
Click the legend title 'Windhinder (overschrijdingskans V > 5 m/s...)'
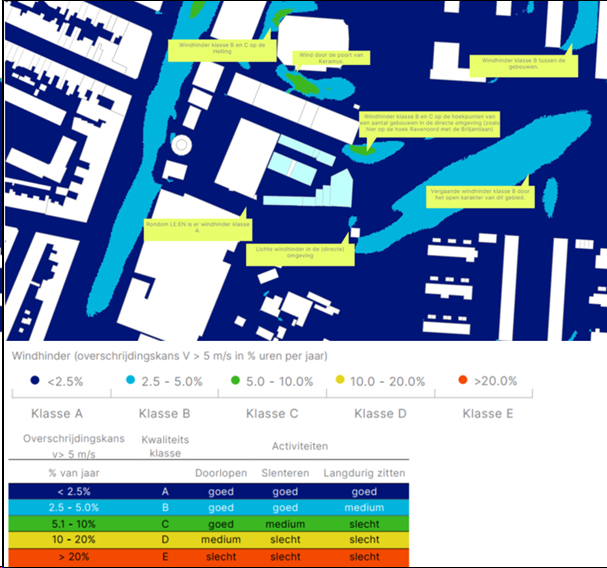[170, 356]
